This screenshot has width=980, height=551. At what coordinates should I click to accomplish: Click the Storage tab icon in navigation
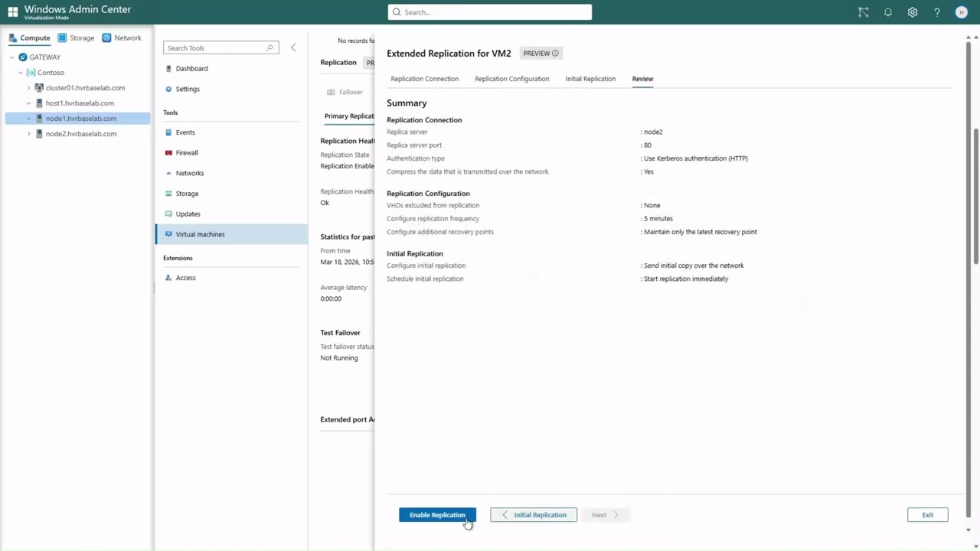[x=63, y=37]
